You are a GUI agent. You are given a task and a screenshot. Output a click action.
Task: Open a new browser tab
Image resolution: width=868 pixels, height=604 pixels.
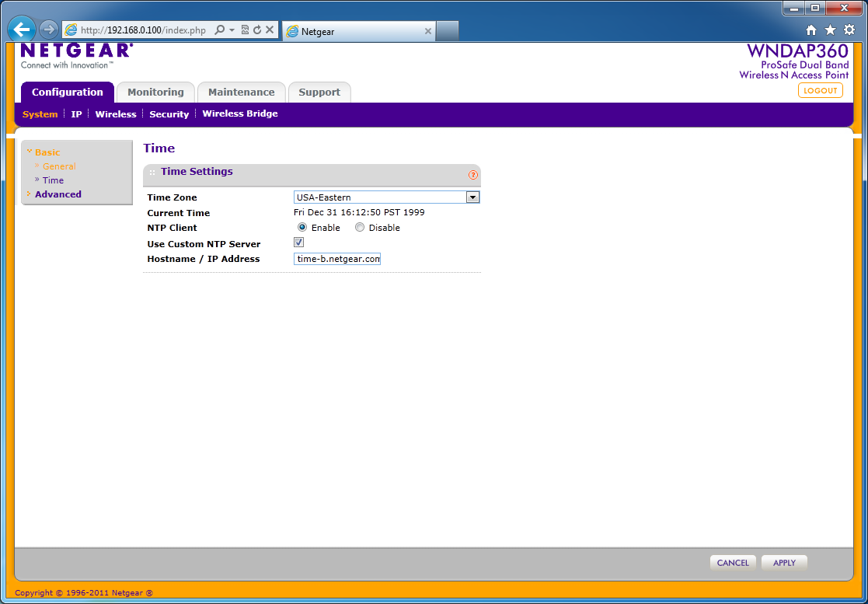coord(448,31)
